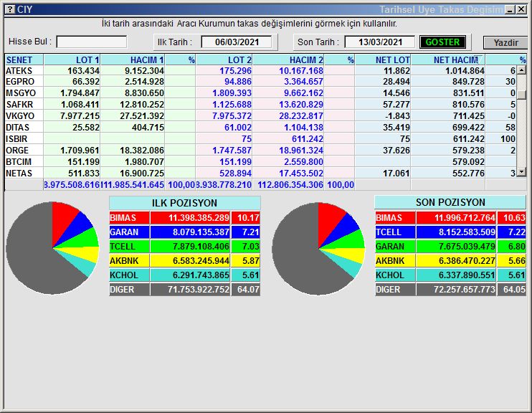Sort by the NET LOT column header
Image resolution: width=532 pixels, height=413 pixels.
(383, 60)
